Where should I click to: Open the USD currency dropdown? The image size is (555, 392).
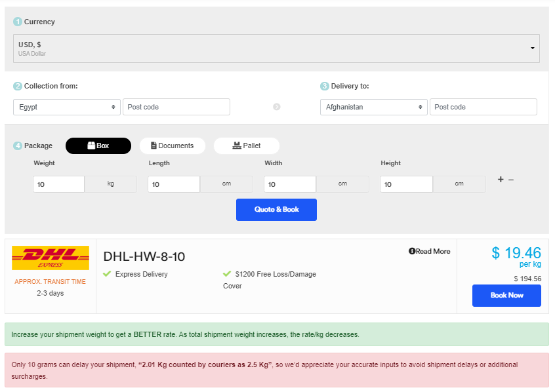tap(276, 49)
